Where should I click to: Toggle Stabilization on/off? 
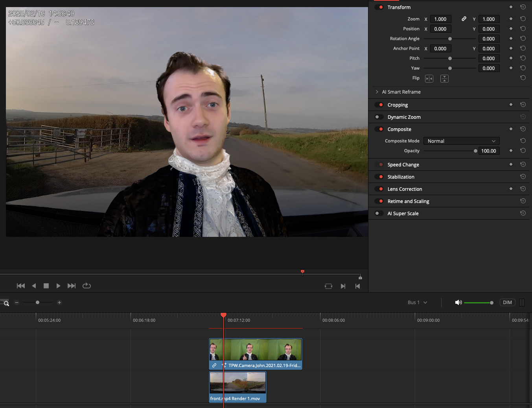(379, 177)
